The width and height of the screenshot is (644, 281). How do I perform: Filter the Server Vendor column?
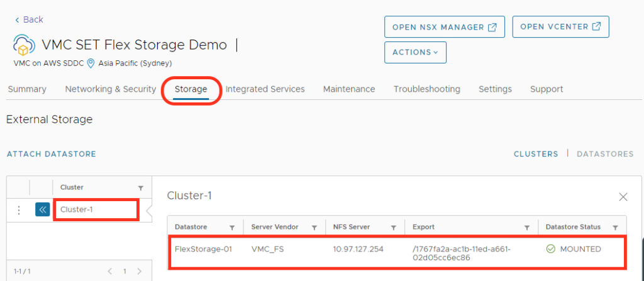click(x=314, y=227)
